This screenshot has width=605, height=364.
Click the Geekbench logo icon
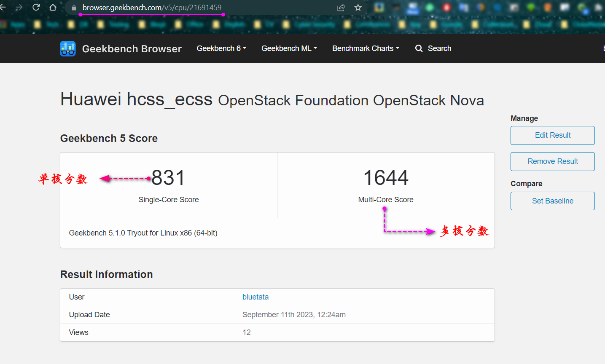click(x=68, y=48)
